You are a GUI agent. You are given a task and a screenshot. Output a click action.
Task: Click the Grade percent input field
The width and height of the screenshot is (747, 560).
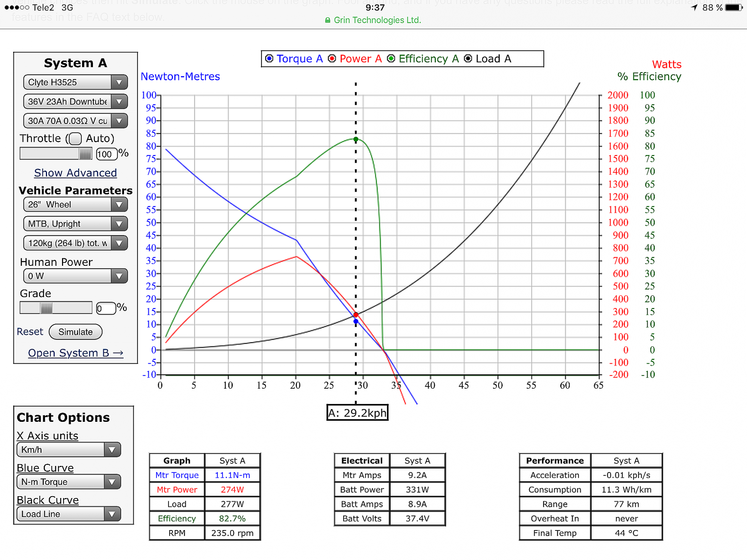[x=106, y=308]
